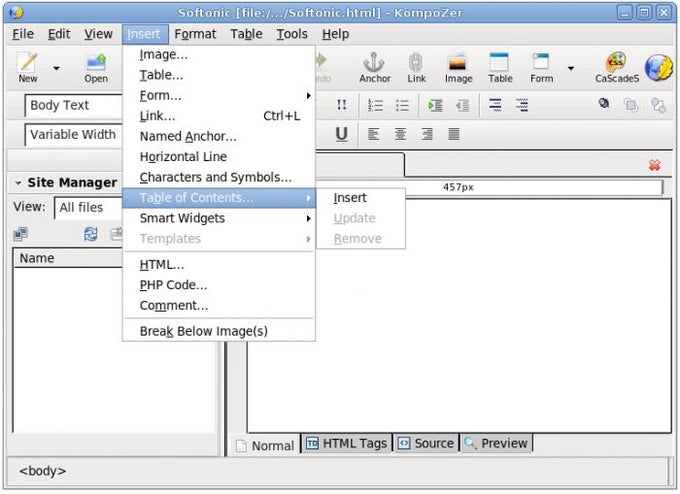Viewport: 680px width, 494px height.
Task: Click the double exclamation emphasis icon
Action: [341, 105]
